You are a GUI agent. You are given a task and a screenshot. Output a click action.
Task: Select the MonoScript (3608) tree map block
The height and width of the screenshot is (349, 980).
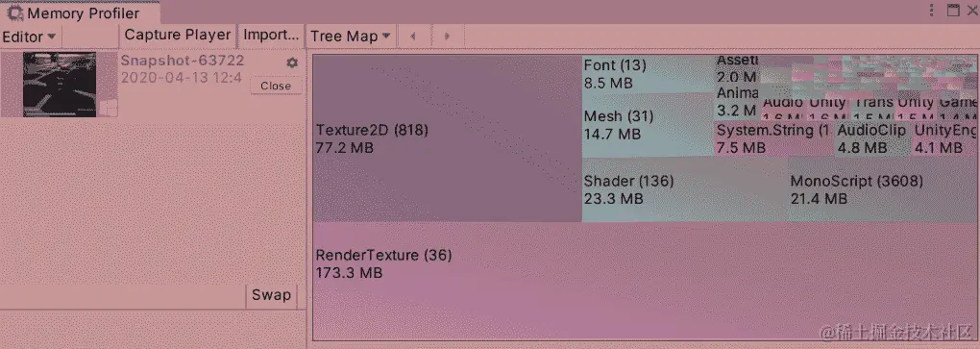coord(883,188)
